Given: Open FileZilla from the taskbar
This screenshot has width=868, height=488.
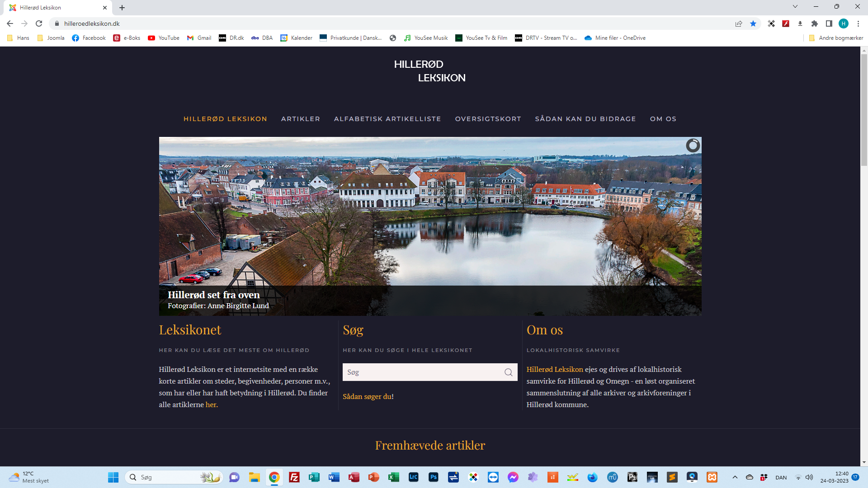Looking at the screenshot, I should 294,477.
